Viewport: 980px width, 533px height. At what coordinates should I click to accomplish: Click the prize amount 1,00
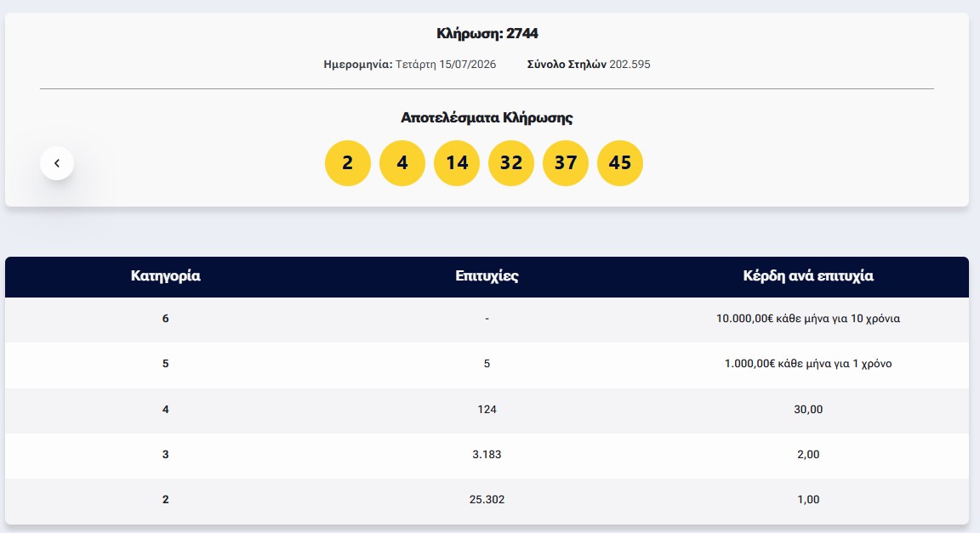click(808, 499)
